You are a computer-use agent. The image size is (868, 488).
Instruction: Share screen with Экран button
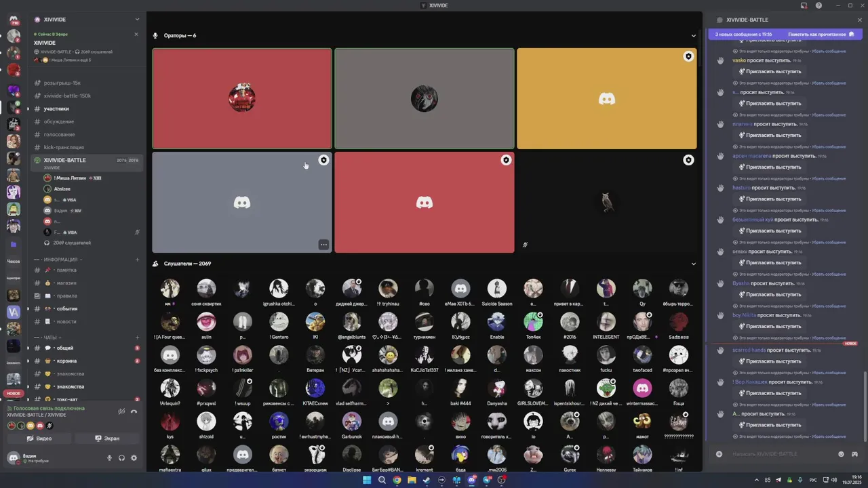pyautogui.click(x=107, y=439)
